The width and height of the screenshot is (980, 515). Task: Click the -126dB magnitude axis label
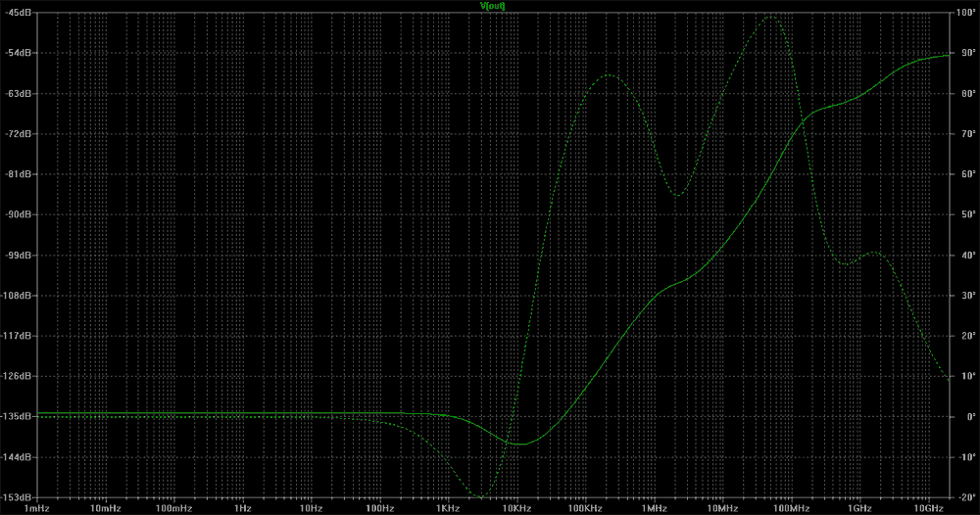pyautogui.click(x=17, y=376)
